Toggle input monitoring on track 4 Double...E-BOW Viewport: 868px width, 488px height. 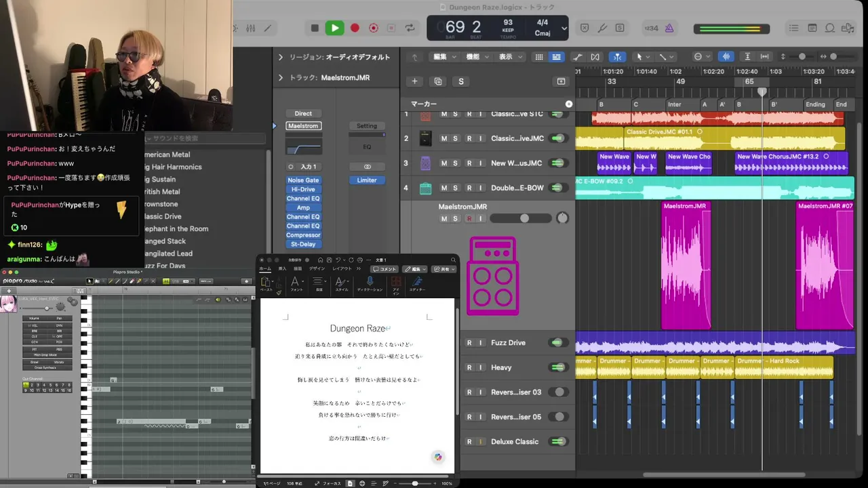click(x=481, y=188)
